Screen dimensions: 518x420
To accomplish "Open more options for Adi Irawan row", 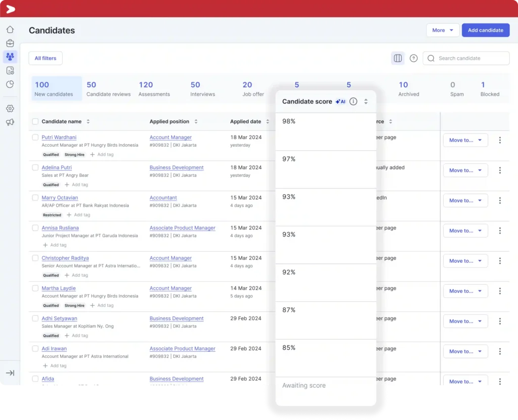I will 500,351.
